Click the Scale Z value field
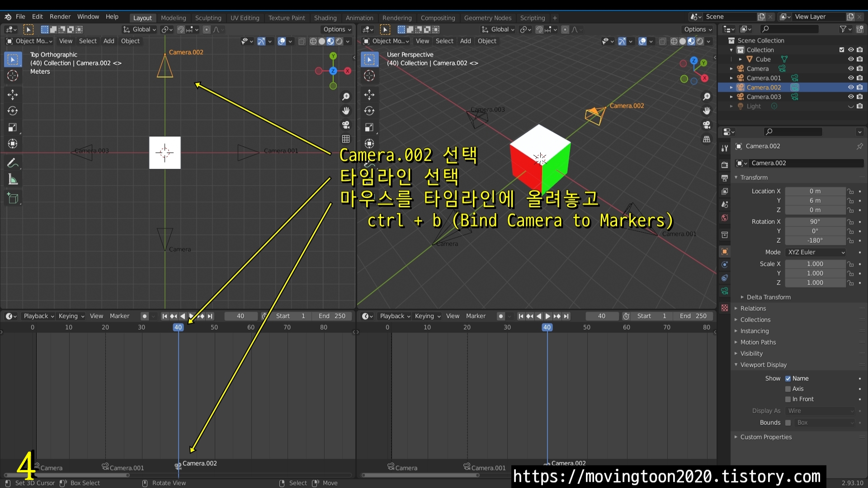 tap(815, 283)
